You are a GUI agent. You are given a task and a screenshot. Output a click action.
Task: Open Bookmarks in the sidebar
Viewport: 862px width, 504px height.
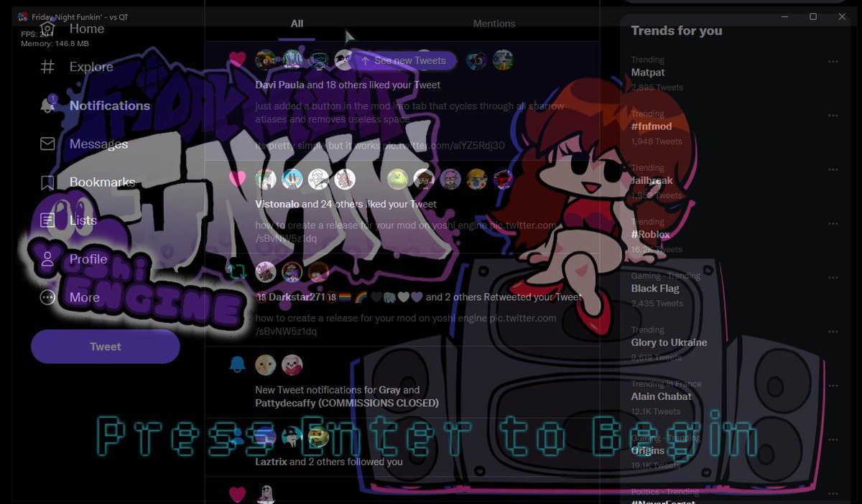click(x=102, y=182)
